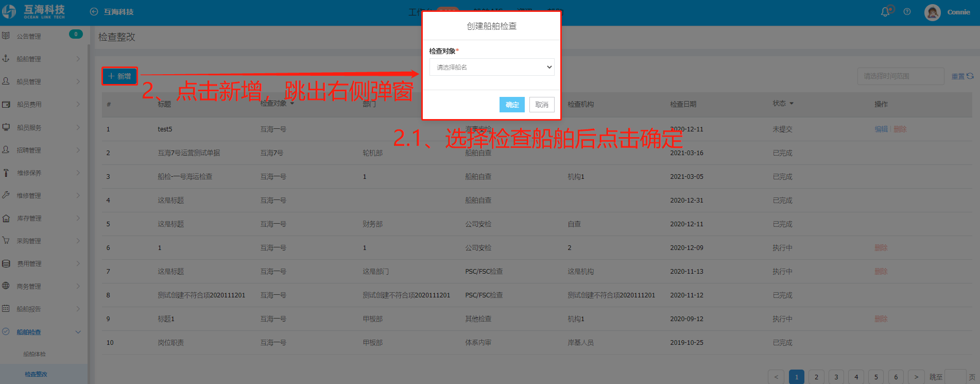
Task: Go to previous page arrow
Action: click(x=776, y=377)
